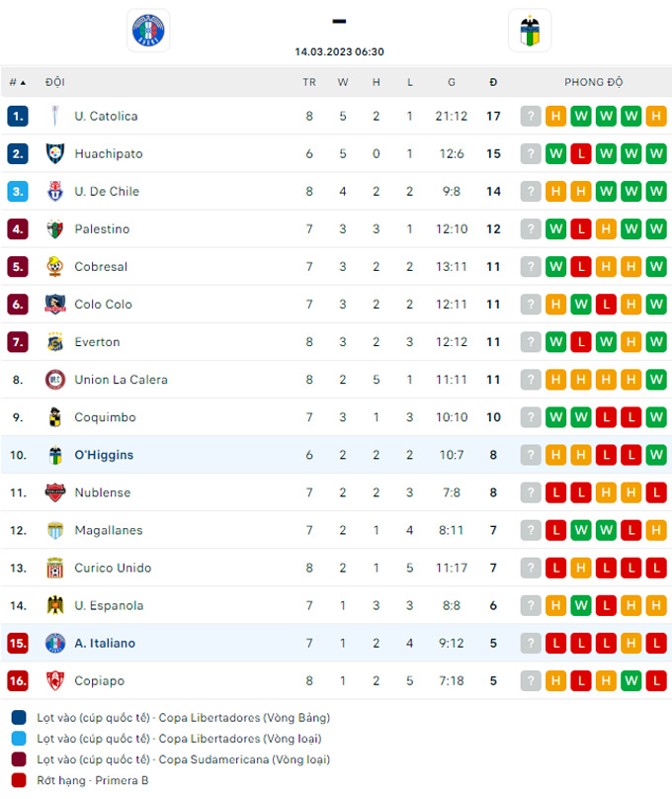Select the 'TR' column header
Screen dimensions: 672x799
[x=309, y=82]
